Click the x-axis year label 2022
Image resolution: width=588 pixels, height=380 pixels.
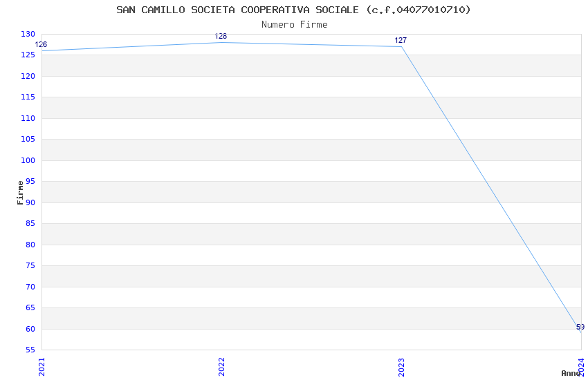221,367
